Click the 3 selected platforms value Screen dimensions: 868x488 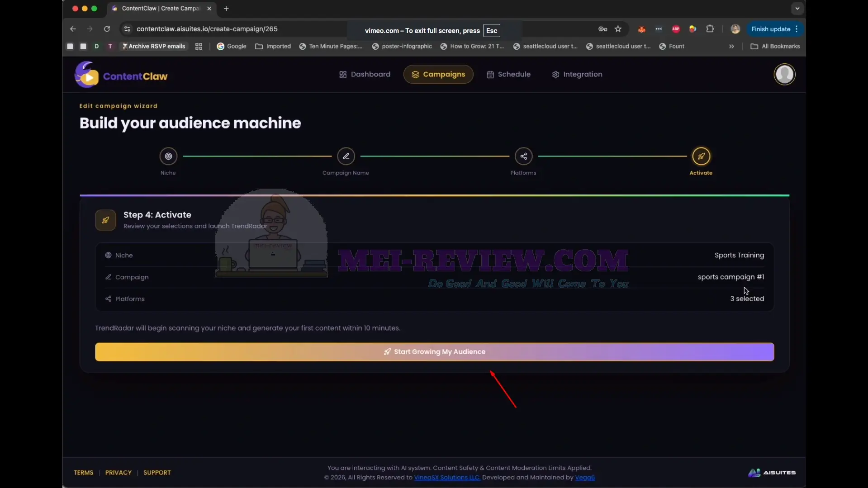coord(747,298)
